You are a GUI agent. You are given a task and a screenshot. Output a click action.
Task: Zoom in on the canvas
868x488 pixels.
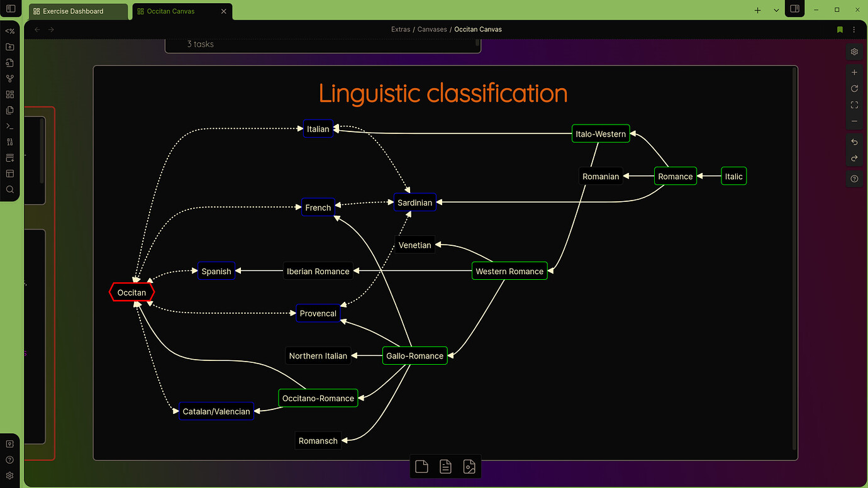854,73
